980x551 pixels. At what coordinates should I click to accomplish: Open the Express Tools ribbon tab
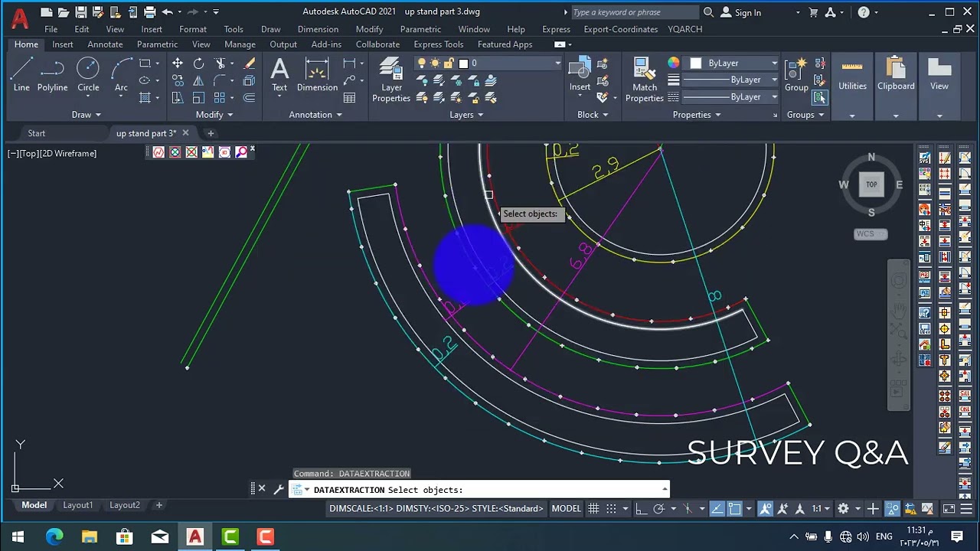pos(439,44)
